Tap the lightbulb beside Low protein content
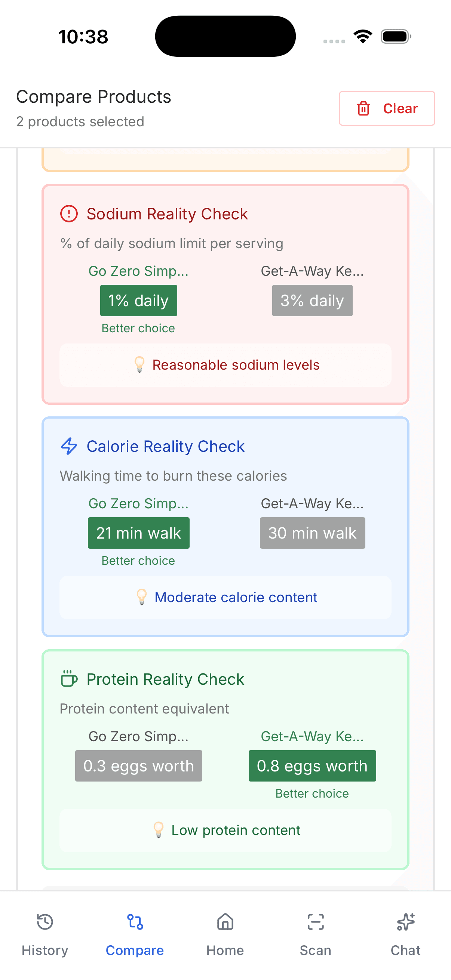451x980 pixels. pos(159,830)
